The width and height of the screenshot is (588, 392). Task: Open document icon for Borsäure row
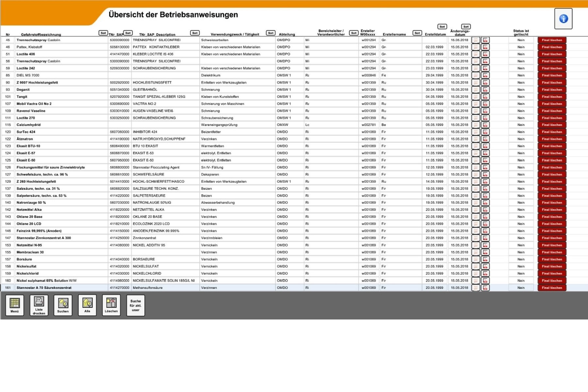[476, 259]
